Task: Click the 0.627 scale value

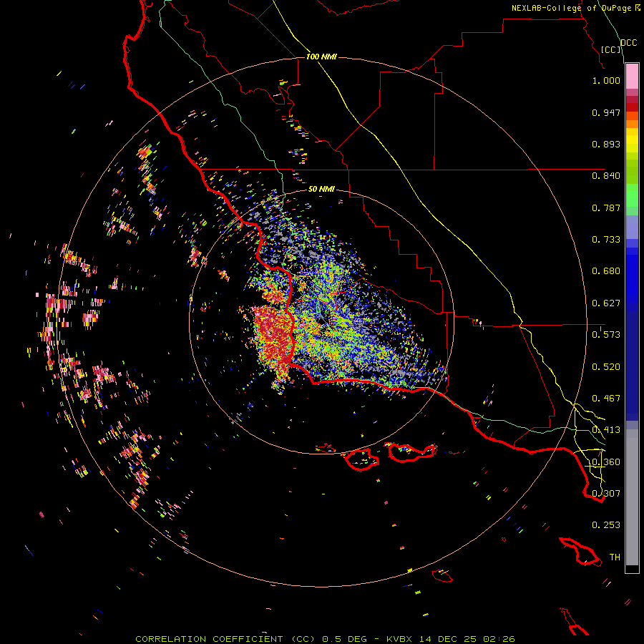Action: [606, 303]
